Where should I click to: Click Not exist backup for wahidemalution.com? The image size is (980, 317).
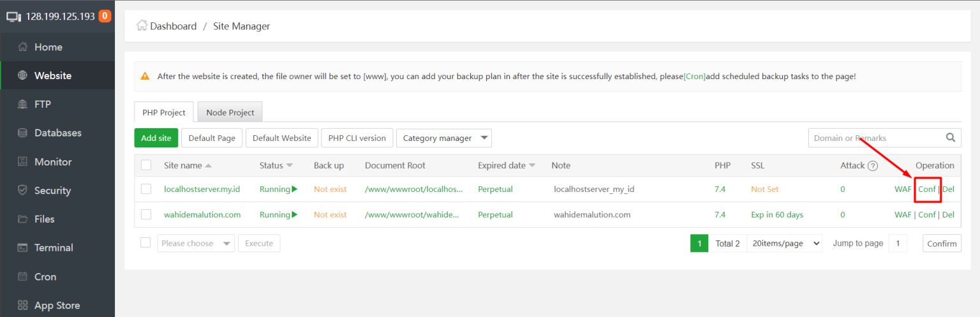tap(330, 215)
